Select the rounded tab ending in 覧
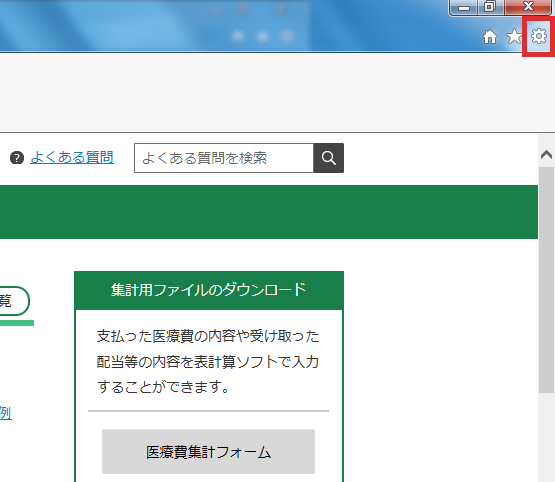This screenshot has height=482, width=555. click(13, 301)
